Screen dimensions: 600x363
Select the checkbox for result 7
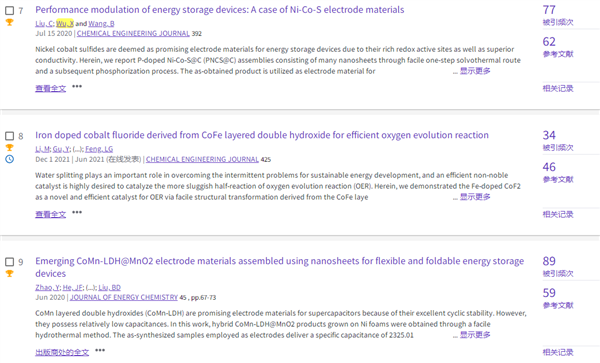[10, 11]
